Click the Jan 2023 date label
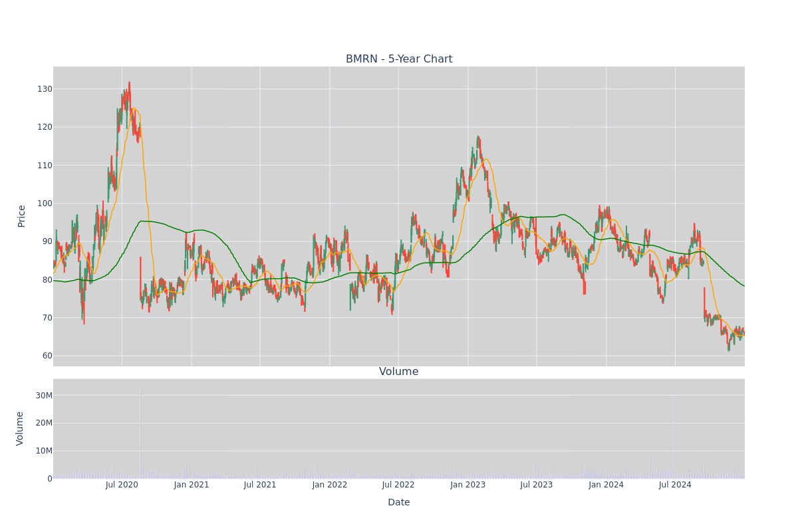Viewport: 798px width, 532px height. [x=468, y=485]
